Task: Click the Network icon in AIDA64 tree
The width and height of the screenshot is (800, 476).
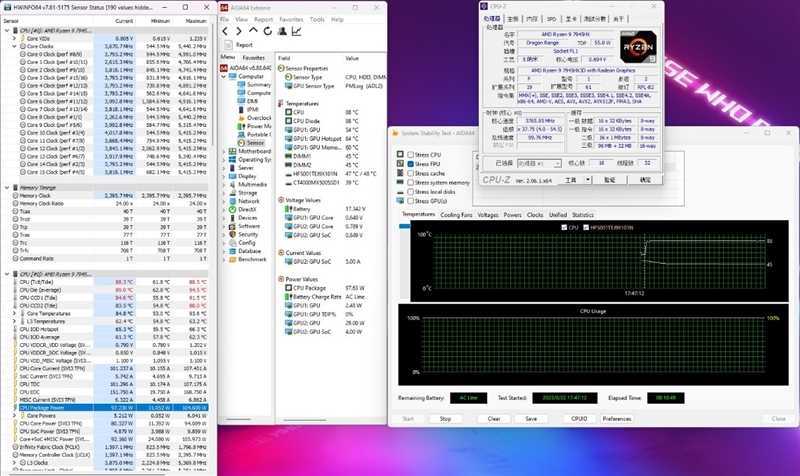Action: coord(232,201)
